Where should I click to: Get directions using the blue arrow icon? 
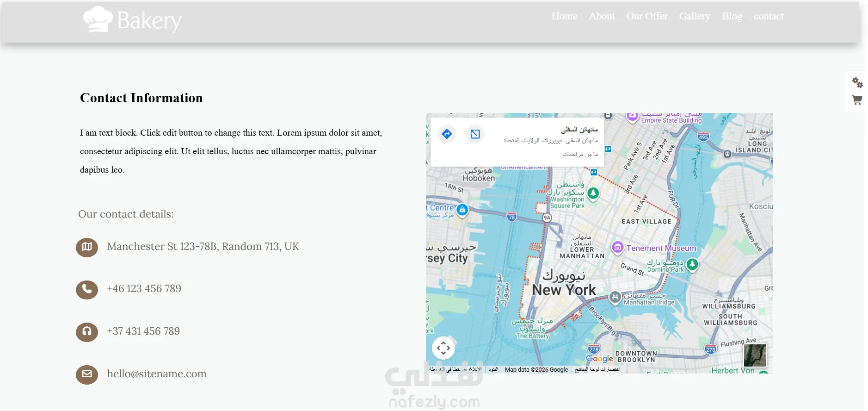447,134
